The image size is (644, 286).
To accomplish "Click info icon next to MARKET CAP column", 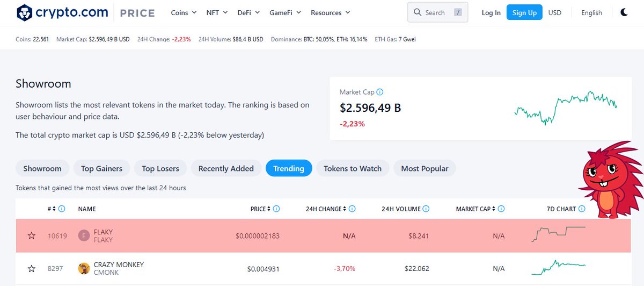I will click(x=502, y=209).
